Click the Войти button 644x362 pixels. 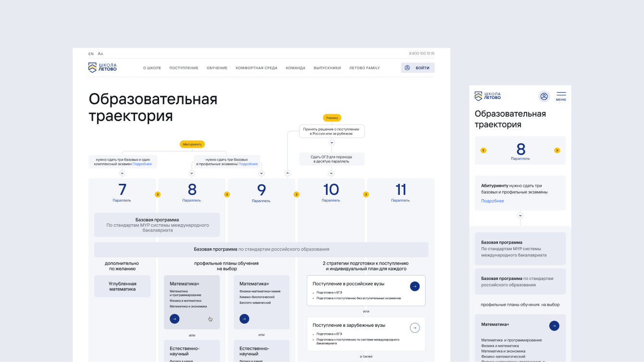(x=418, y=68)
